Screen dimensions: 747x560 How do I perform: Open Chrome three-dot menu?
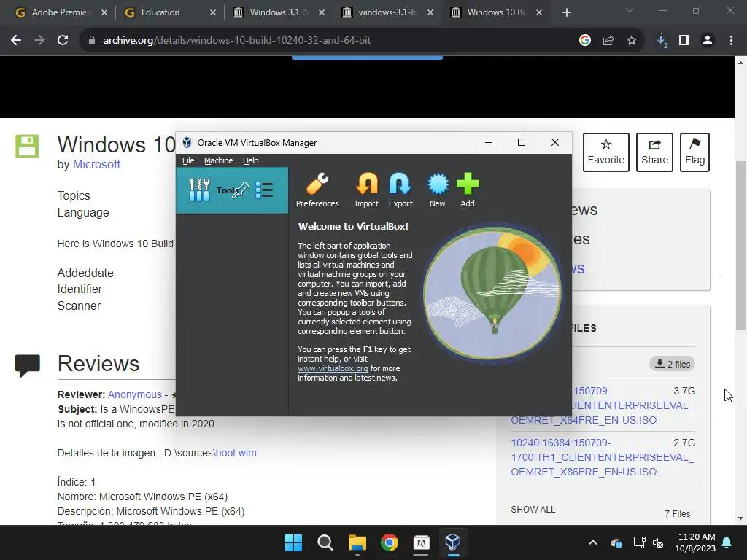(x=731, y=41)
